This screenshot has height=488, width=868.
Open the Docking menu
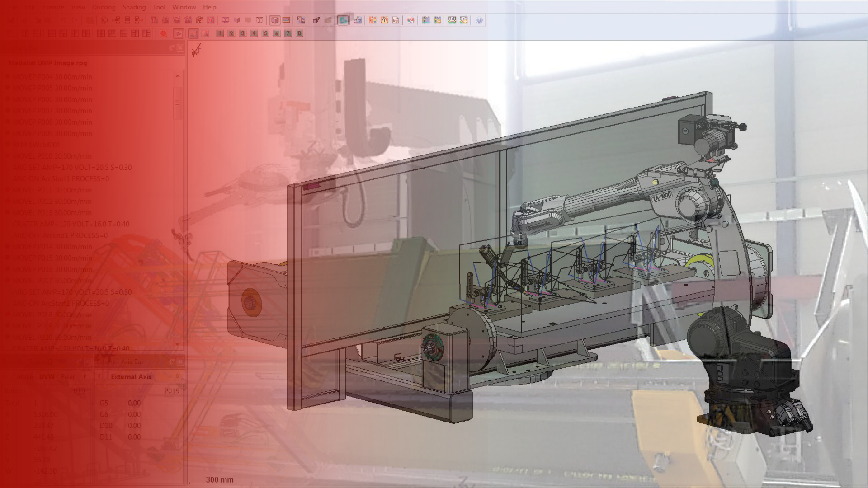pyautogui.click(x=104, y=7)
